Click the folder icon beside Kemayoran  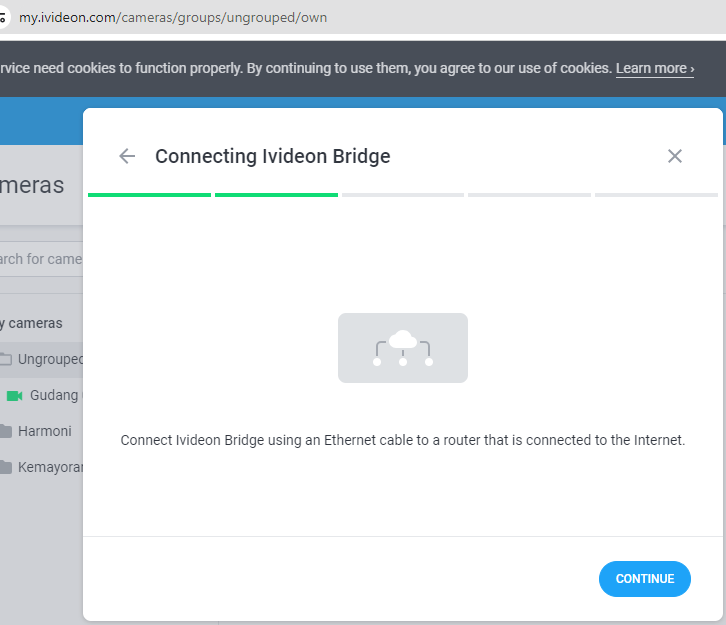point(6,468)
